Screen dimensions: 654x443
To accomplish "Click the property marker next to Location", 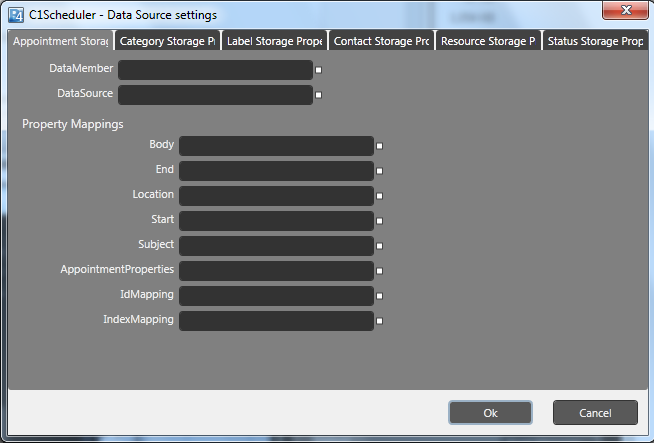I will click(x=380, y=196).
